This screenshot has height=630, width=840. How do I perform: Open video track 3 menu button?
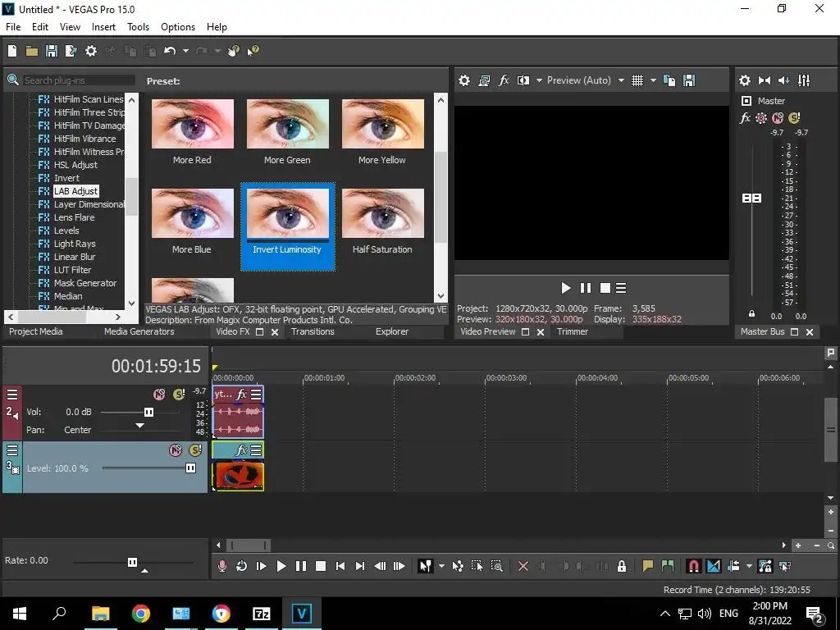11,450
